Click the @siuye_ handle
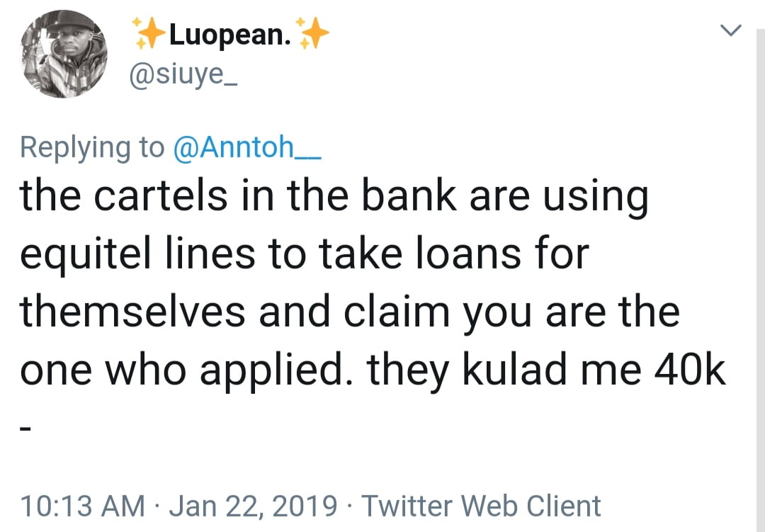The image size is (765, 532). [x=183, y=73]
